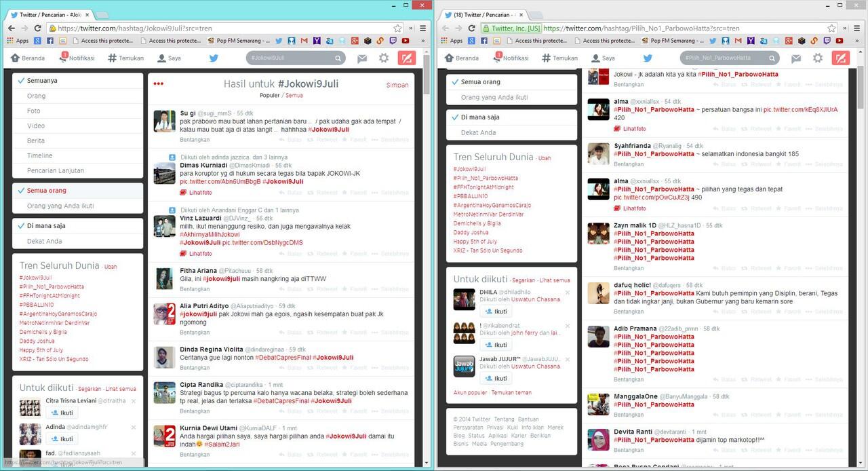Screen dimensions: 868x471
Task: Click the search magnifier beside #Jokowi9Juli query
Action: pos(338,58)
